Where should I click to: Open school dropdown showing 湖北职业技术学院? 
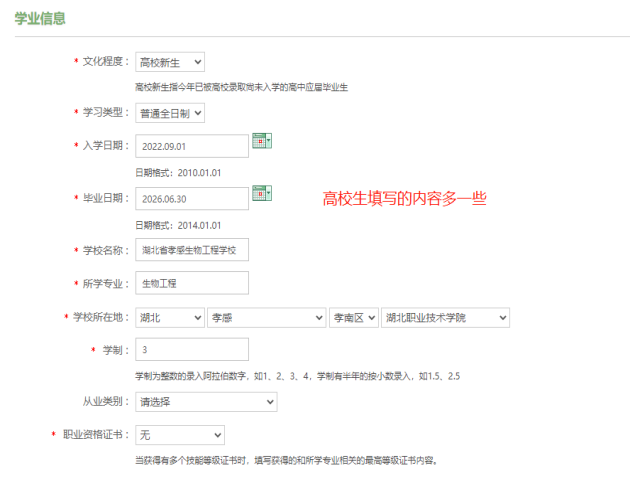pyautogui.click(x=445, y=317)
